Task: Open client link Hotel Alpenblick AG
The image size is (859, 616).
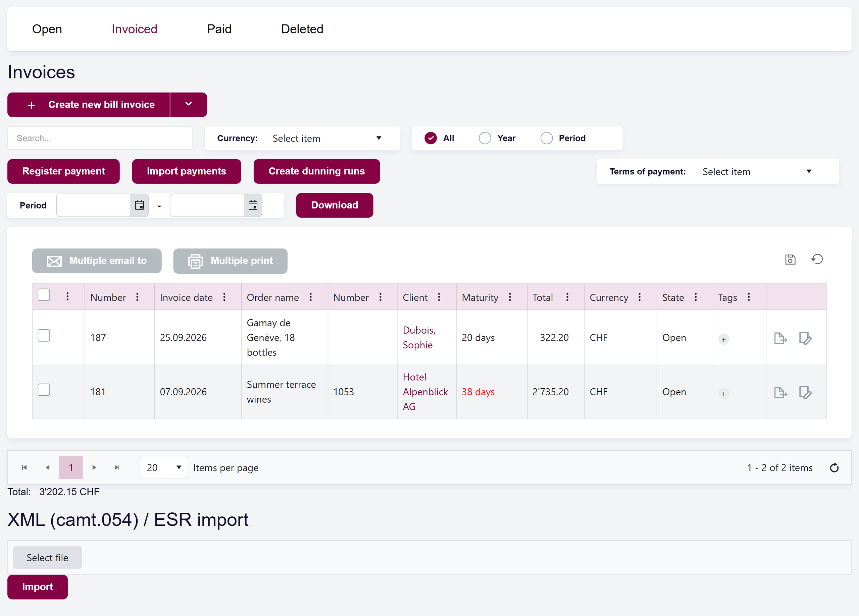Action: click(x=425, y=392)
